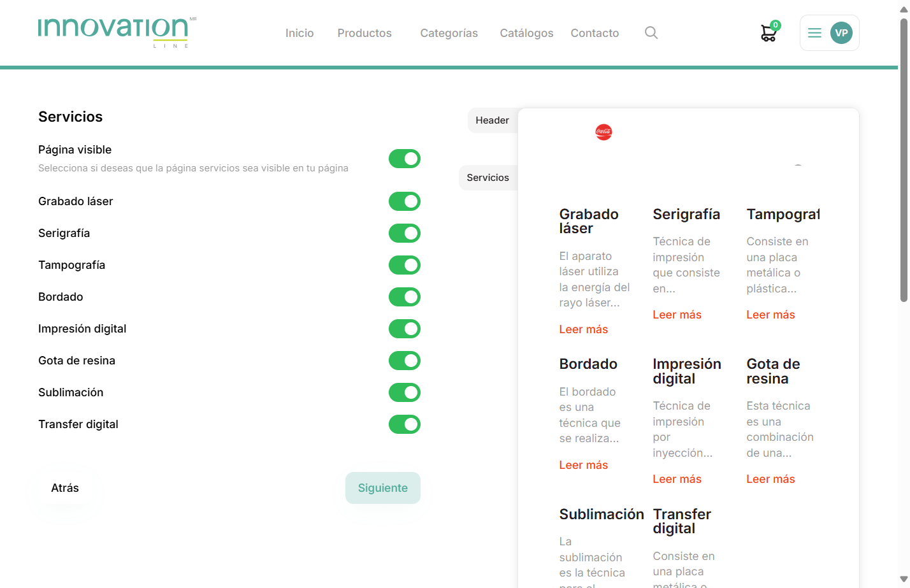Viewport: 910px width, 588px height.
Task: Open Contacto page
Action: pyautogui.click(x=595, y=33)
